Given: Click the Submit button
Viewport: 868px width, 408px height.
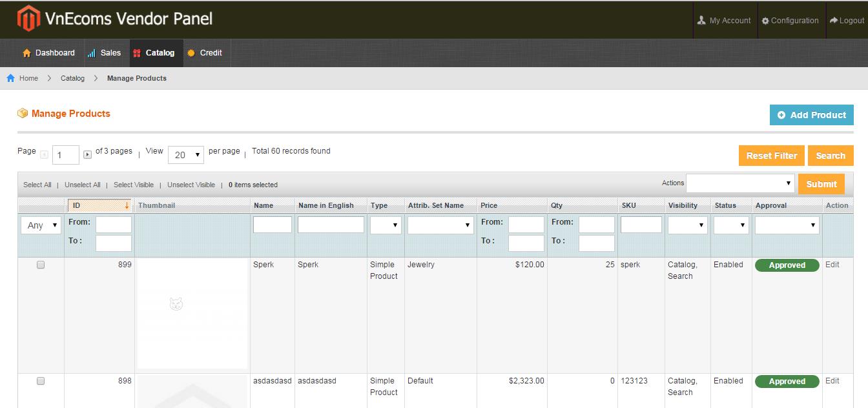Looking at the screenshot, I should pyautogui.click(x=821, y=184).
